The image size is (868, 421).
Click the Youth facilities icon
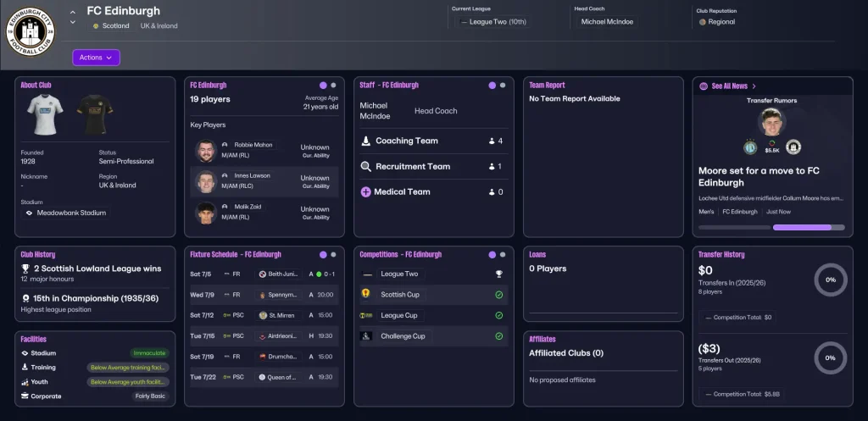click(x=25, y=382)
